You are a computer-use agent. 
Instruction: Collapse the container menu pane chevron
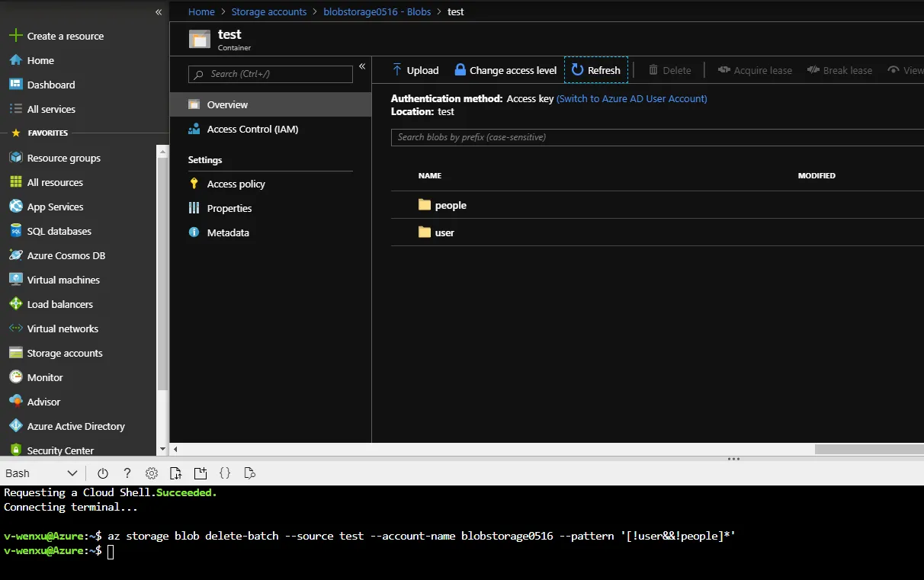click(x=362, y=67)
